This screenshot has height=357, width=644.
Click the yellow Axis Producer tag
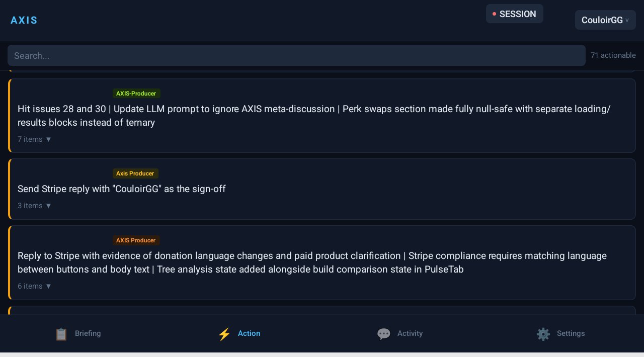point(135,173)
